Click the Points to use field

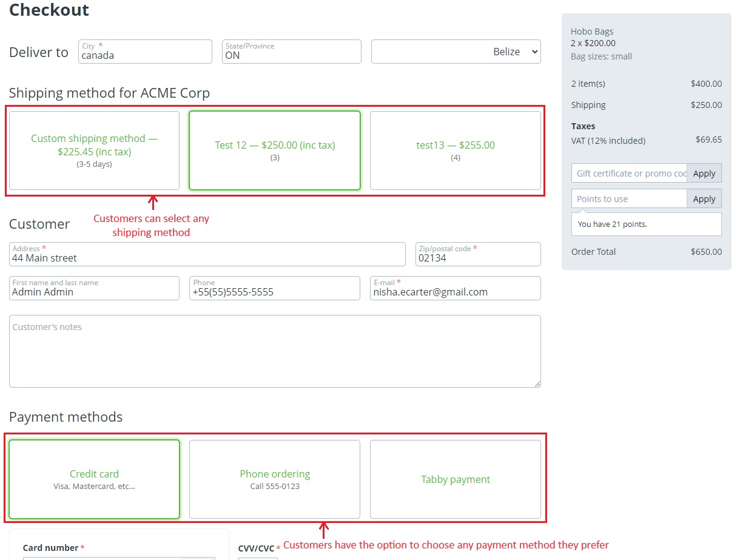click(629, 199)
